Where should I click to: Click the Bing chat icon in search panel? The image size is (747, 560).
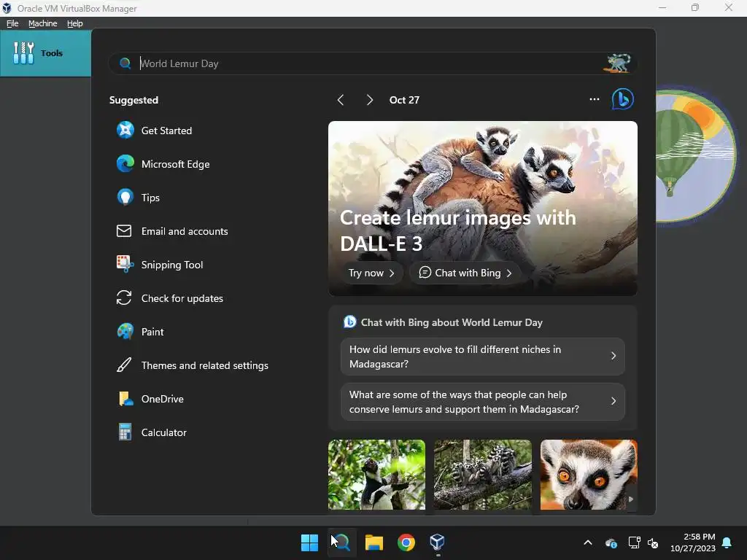(x=622, y=99)
